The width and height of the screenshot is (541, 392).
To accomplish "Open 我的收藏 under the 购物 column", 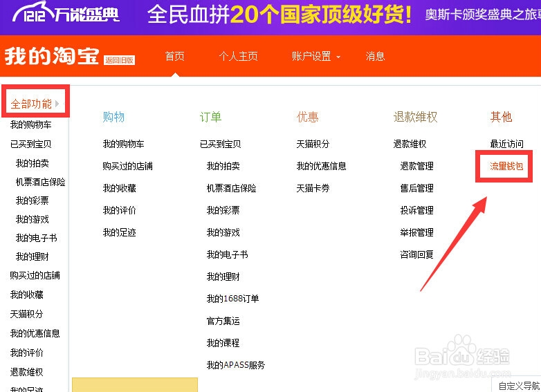I will (x=119, y=188).
